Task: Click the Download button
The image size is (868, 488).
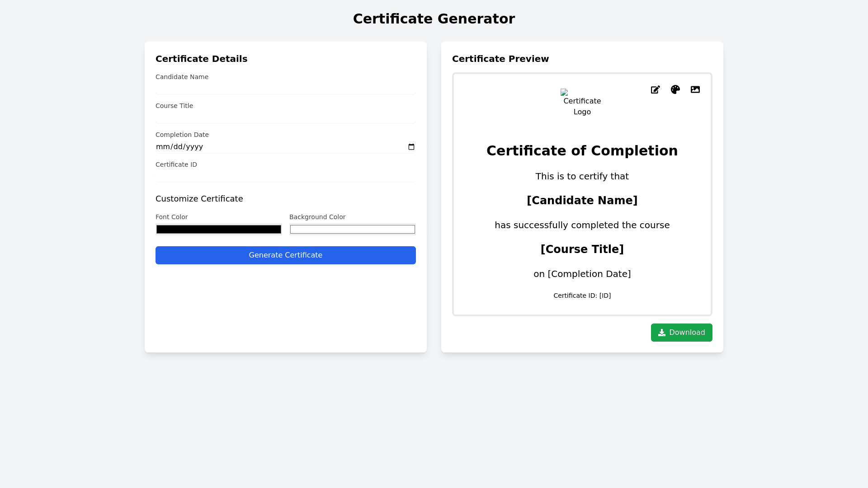Action: 681,333
